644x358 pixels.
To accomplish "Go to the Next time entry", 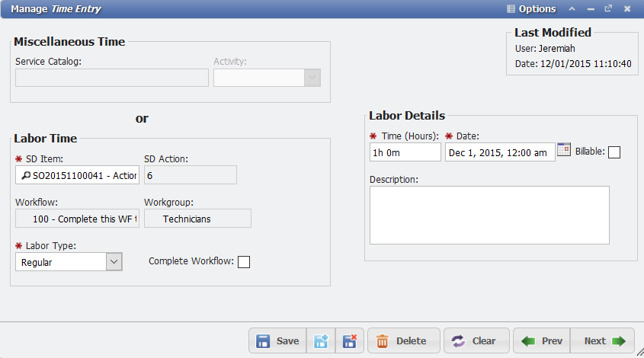I will tap(604, 341).
